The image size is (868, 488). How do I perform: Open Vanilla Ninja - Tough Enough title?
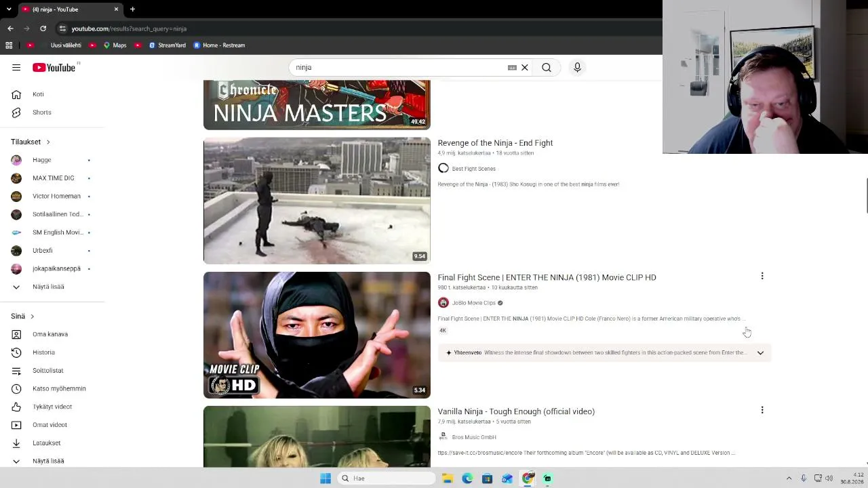pyautogui.click(x=516, y=411)
